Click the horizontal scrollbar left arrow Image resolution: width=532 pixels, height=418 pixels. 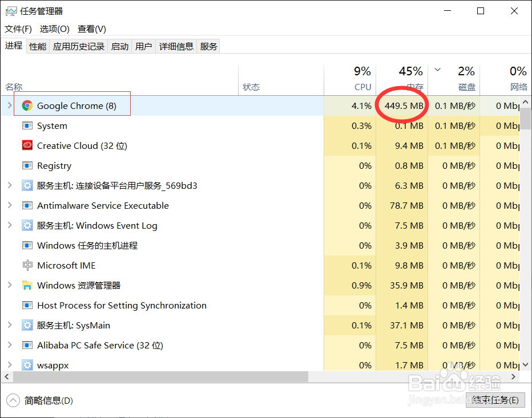click(x=7, y=376)
